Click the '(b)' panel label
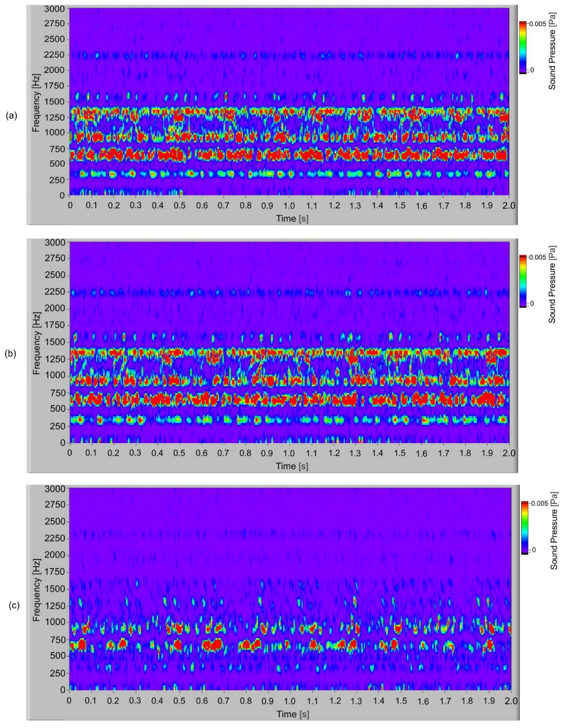 pos(10,354)
